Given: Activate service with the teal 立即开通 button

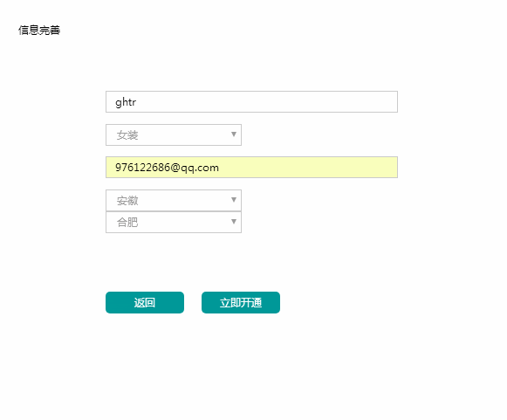Looking at the screenshot, I should click(241, 302).
